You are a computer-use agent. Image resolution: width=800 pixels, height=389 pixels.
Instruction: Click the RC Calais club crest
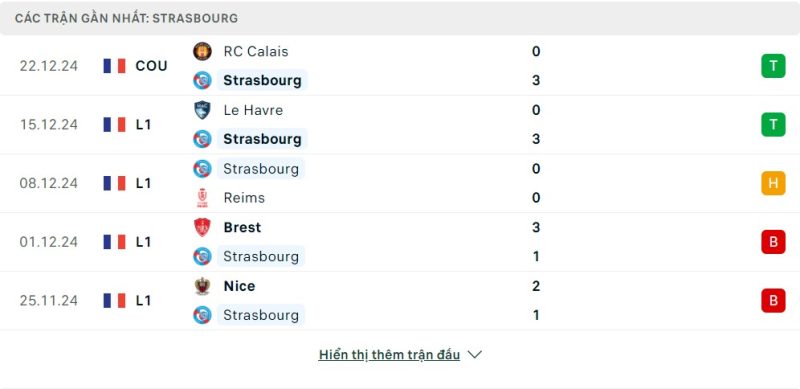click(202, 52)
